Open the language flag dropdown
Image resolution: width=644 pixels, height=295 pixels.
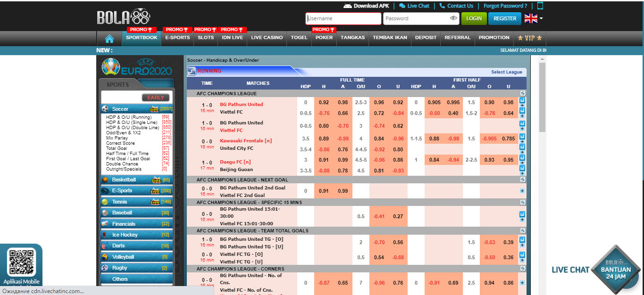click(x=534, y=18)
